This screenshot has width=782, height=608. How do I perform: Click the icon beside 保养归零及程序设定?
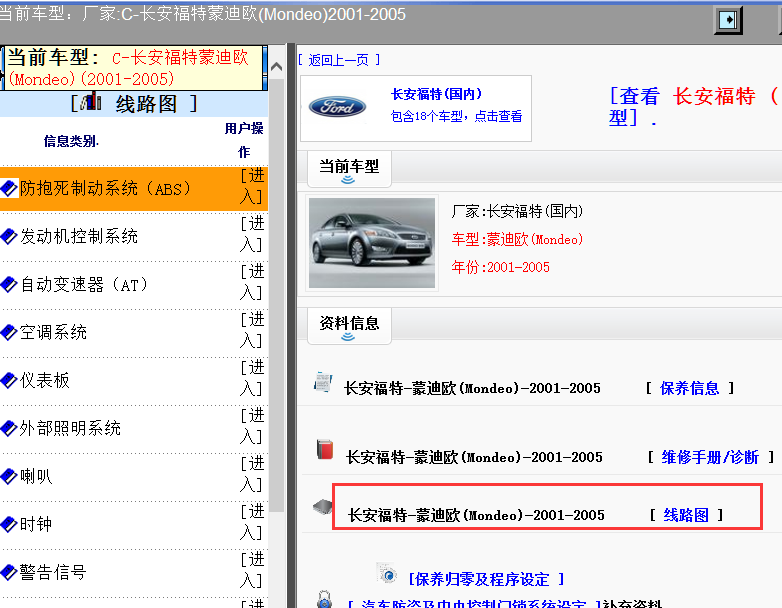[x=388, y=574]
